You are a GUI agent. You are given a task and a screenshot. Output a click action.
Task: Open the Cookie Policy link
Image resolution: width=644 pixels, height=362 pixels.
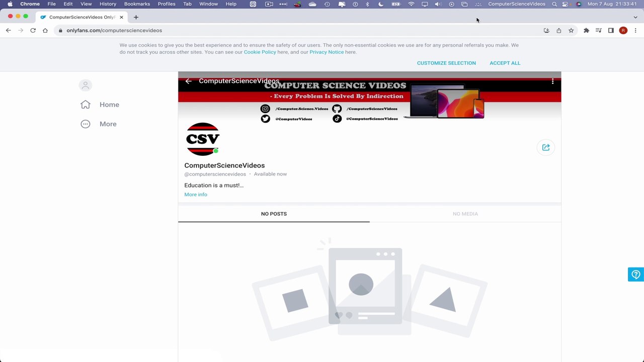pos(260,52)
